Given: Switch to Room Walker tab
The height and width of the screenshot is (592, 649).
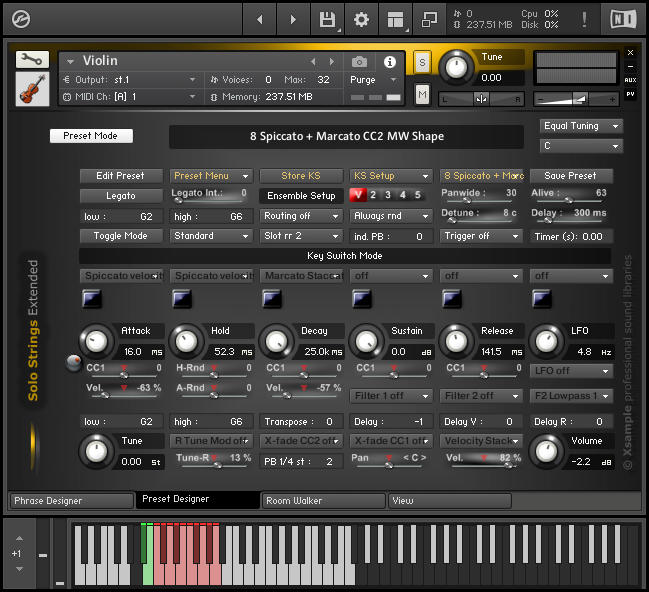Looking at the screenshot, I should [323, 501].
